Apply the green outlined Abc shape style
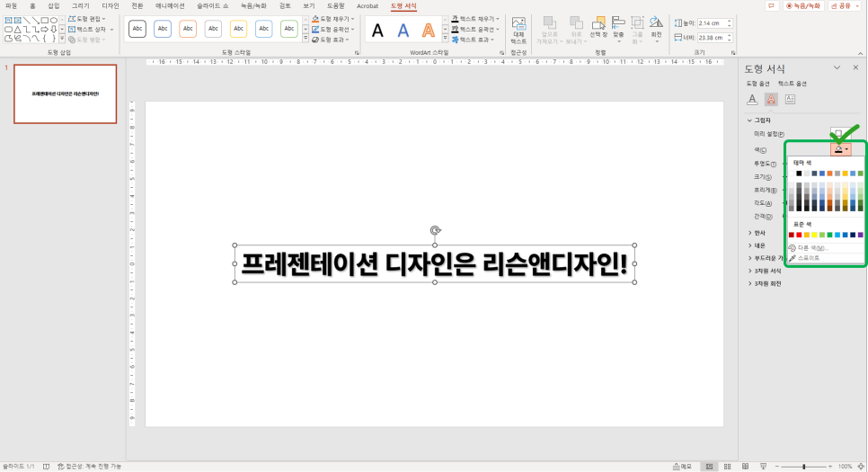This screenshot has width=868, height=472. (289, 28)
